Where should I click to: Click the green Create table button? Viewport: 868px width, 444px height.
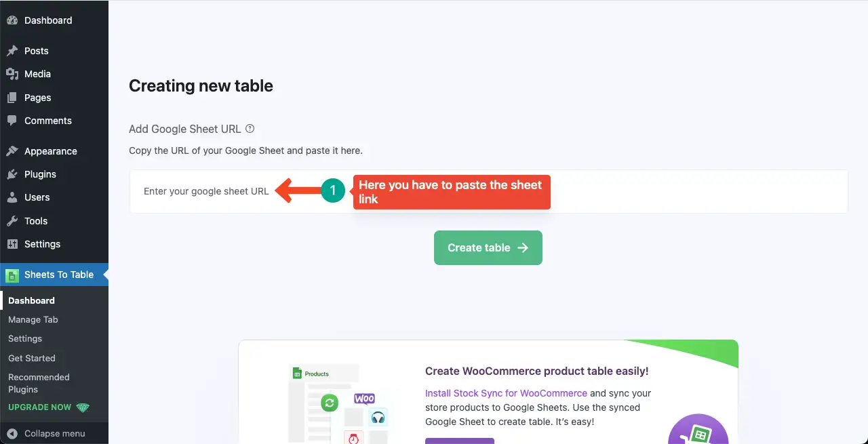tap(488, 247)
